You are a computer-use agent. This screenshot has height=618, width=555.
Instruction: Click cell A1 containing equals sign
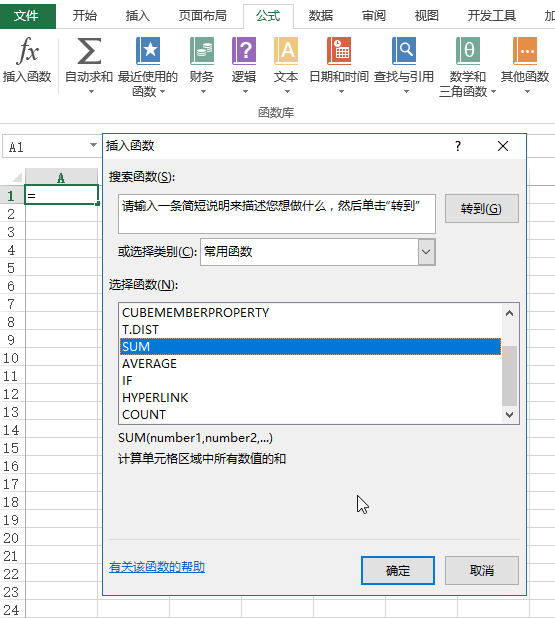(61, 195)
